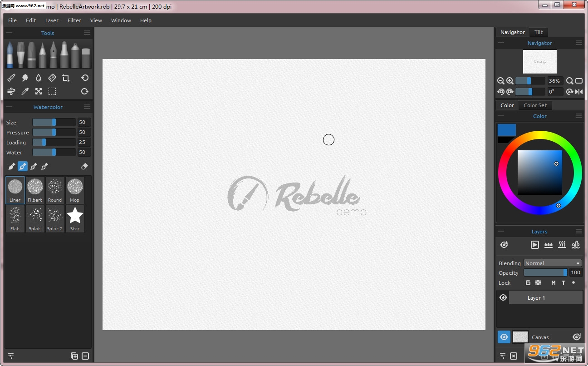Flip the canvas view in Navigator

point(579,92)
